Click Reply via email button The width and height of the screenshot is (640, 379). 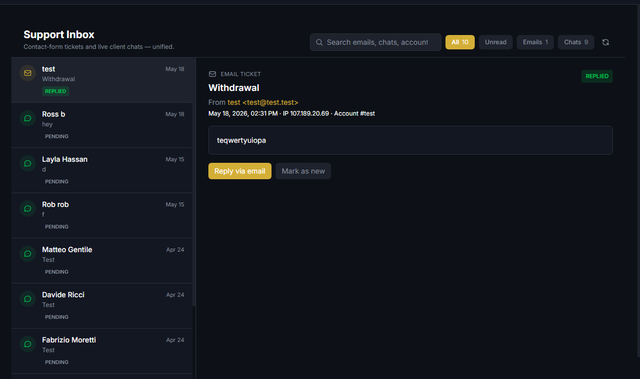pos(240,171)
